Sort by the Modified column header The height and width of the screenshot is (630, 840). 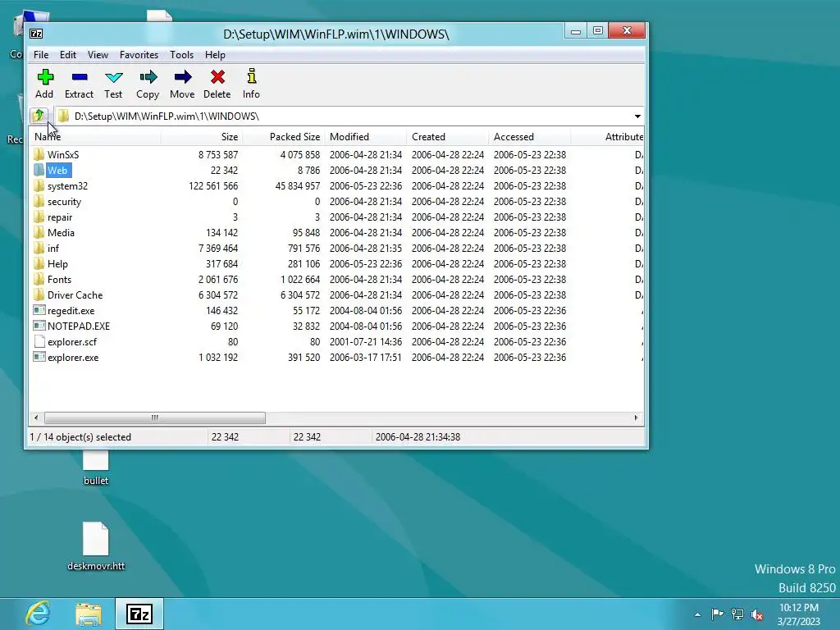(x=365, y=137)
